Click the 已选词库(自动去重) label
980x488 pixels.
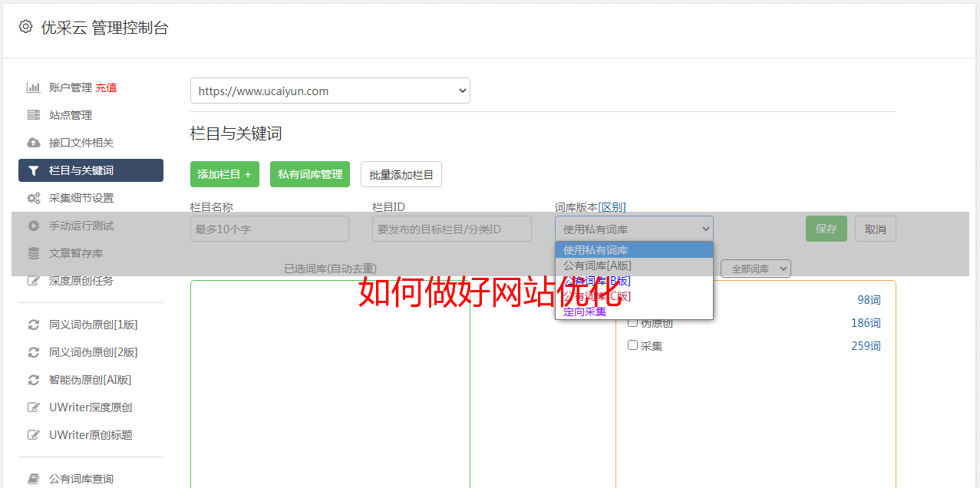pyautogui.click(x=330, y=269)
